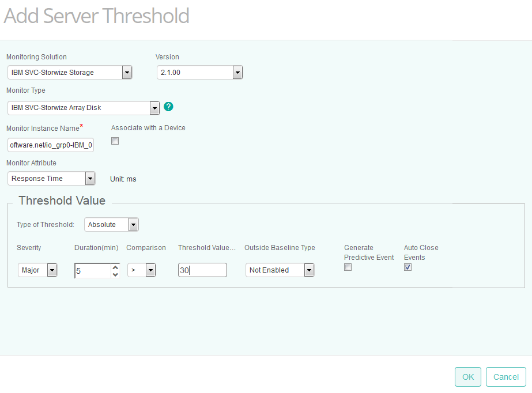Enable the Generate Predictive Event checkbox
532x393 pixels.
348,267
